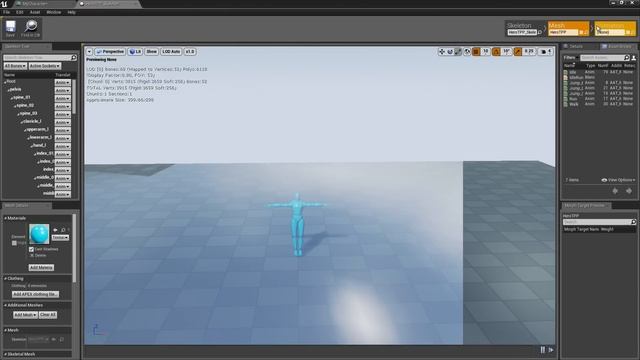
Task: Toggle the Cast Shadows checkbox
Action: [31, 249]
